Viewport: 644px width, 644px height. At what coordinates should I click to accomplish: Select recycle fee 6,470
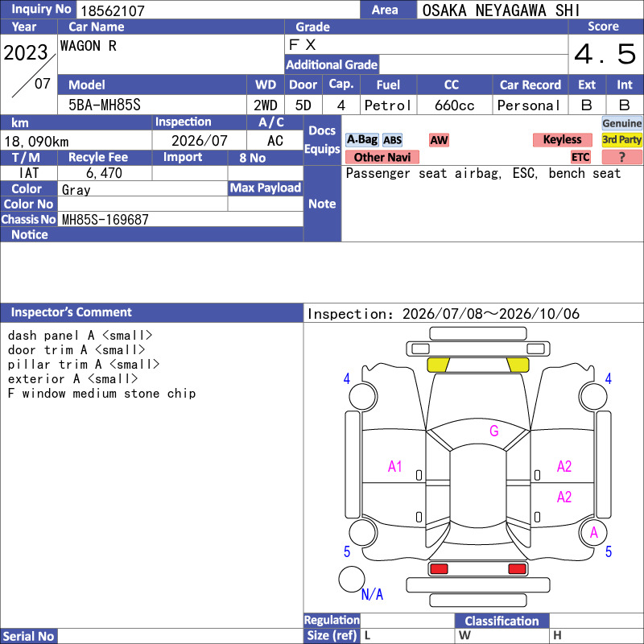[x=104, y=173]
